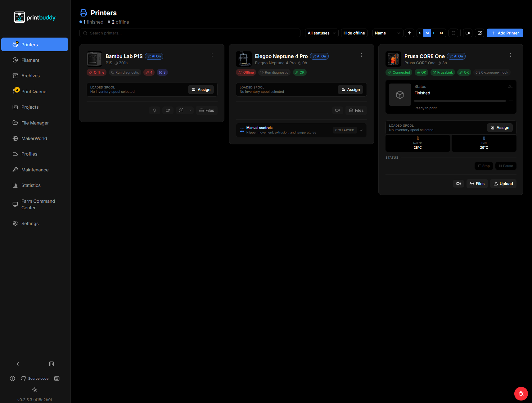The image size is (532, 403).
Task: Expand the Manual controls section
Action: (x=301, y=130)
